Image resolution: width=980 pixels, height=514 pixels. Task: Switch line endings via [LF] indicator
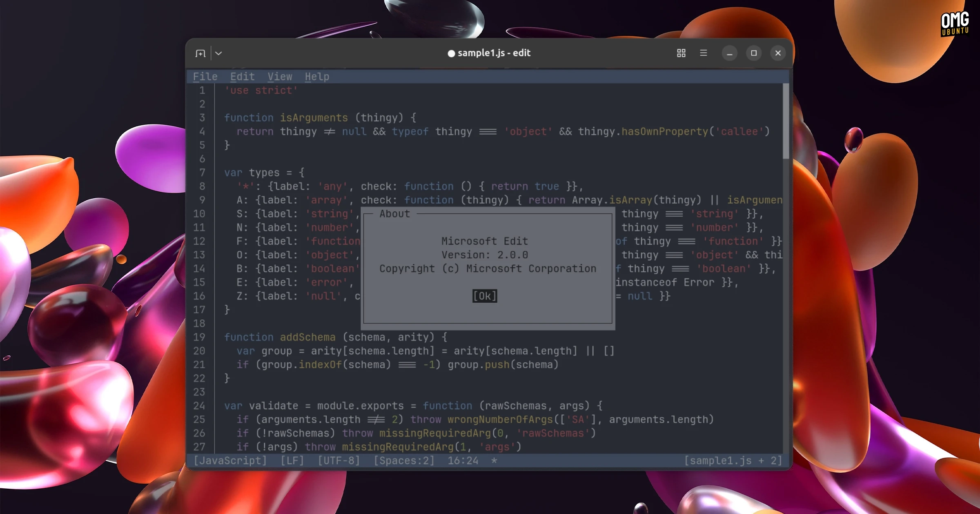[x=292, y=461]
